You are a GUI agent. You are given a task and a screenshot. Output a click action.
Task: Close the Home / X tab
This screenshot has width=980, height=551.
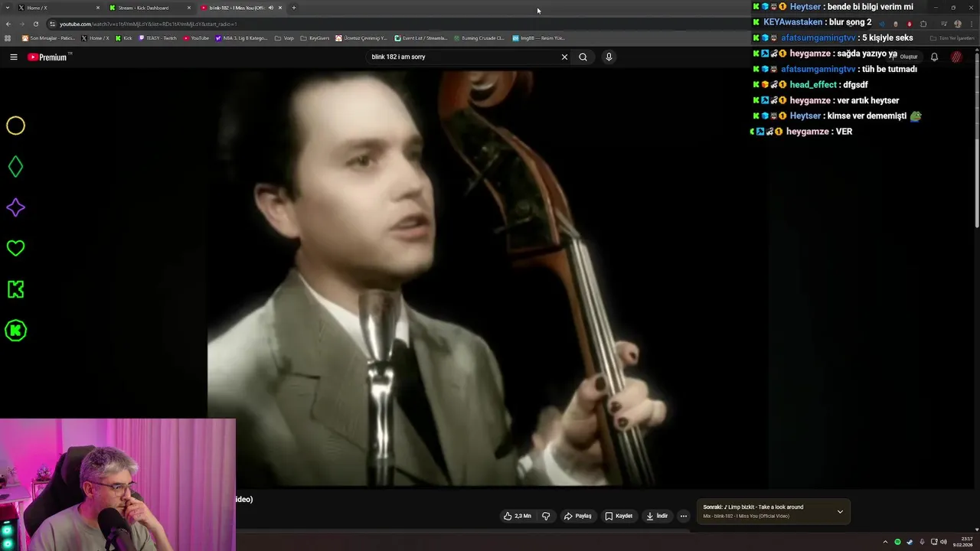coord(98,8)
